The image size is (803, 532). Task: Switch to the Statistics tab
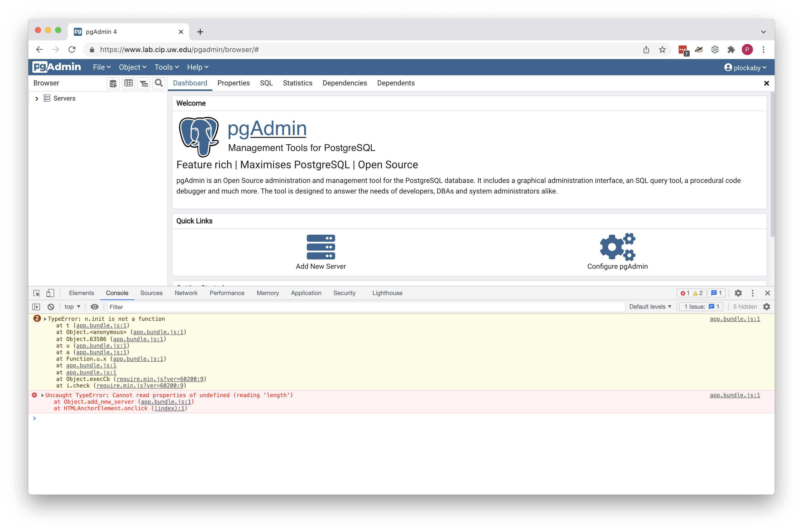tap(297, 83)
